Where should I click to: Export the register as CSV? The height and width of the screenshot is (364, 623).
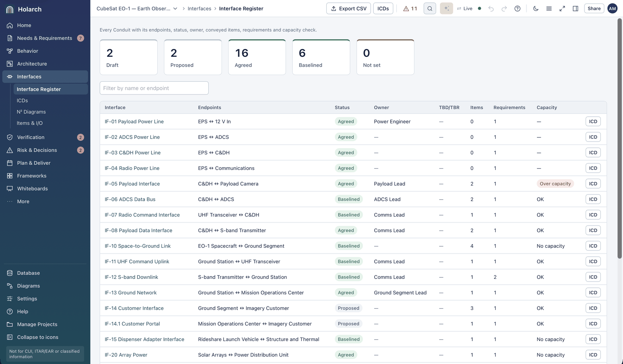348,9
